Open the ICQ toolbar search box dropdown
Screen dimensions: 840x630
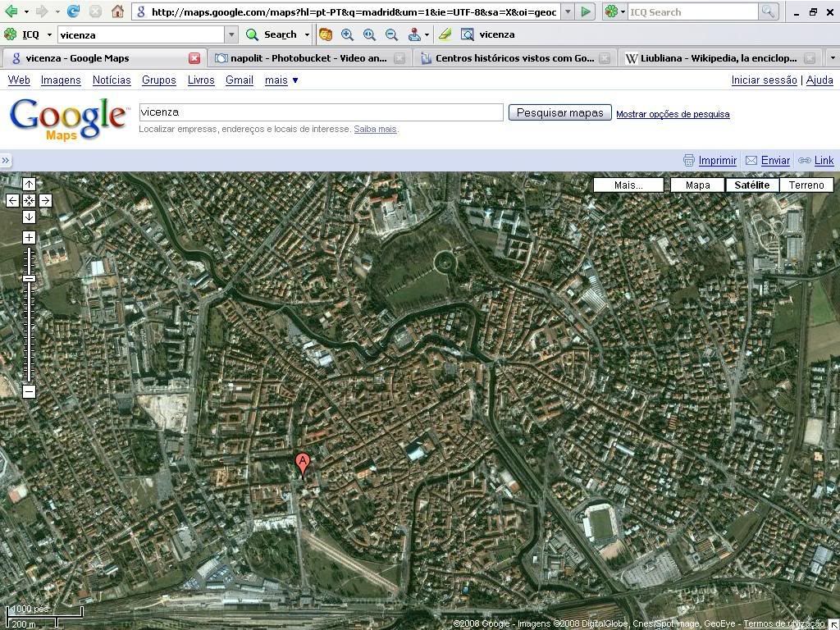point(231,34)
